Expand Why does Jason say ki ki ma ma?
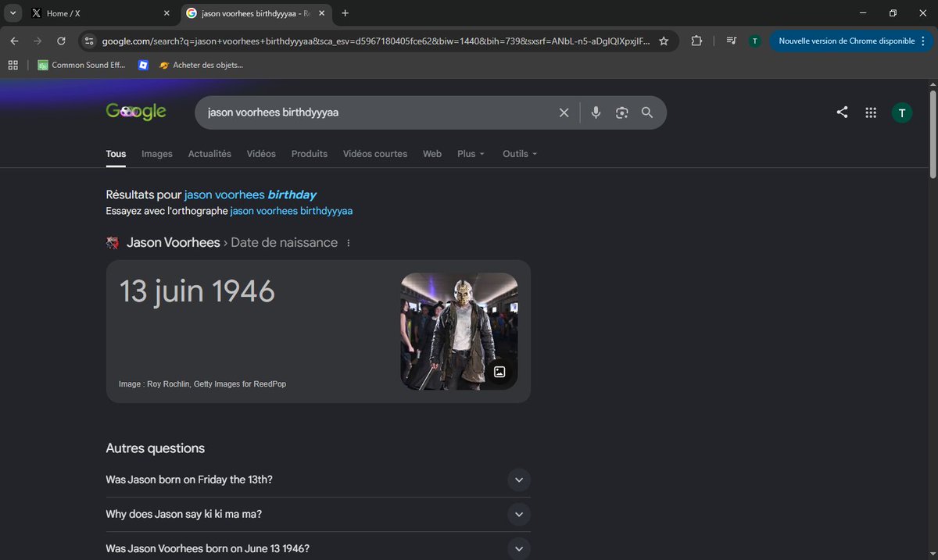Screen dimensions: 938x560 coord(318,514)
